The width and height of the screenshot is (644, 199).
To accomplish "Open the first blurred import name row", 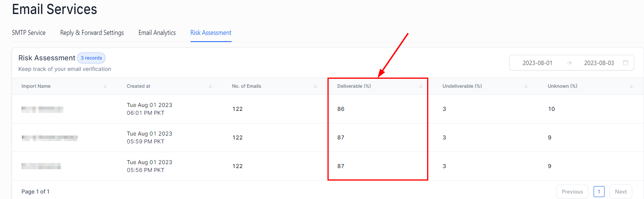I will tap(42, 109).
